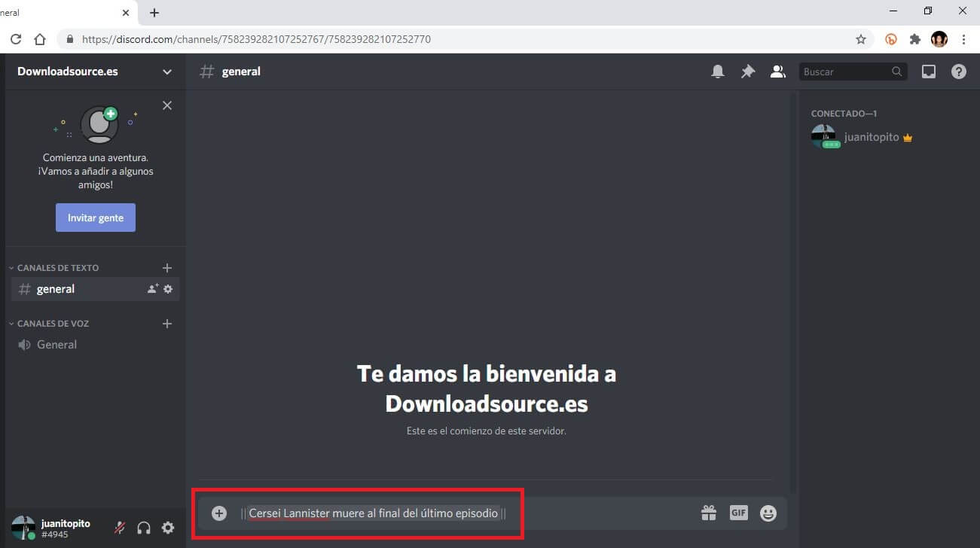Viewport: 980px width, 548px height.
Task: Click juanitopito user avatar in bottom panel
Action: 23,528
